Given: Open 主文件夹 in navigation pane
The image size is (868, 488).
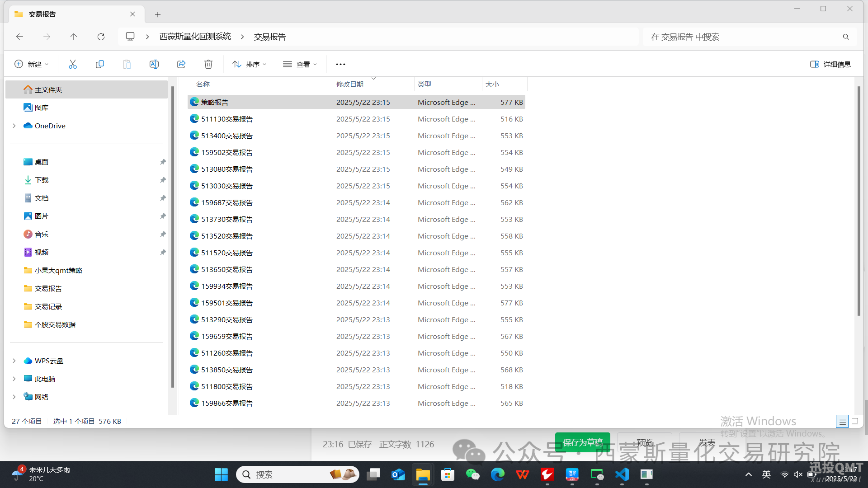Looking at the screenshot, I should point(87,89).
